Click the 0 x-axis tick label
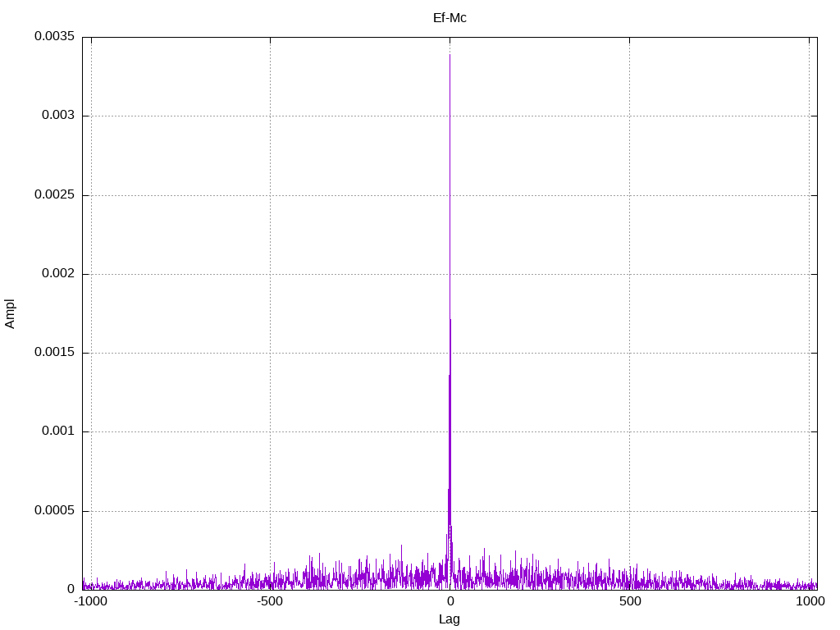The width and height of the screenshot is (840, 630). (x=450, y=601)
